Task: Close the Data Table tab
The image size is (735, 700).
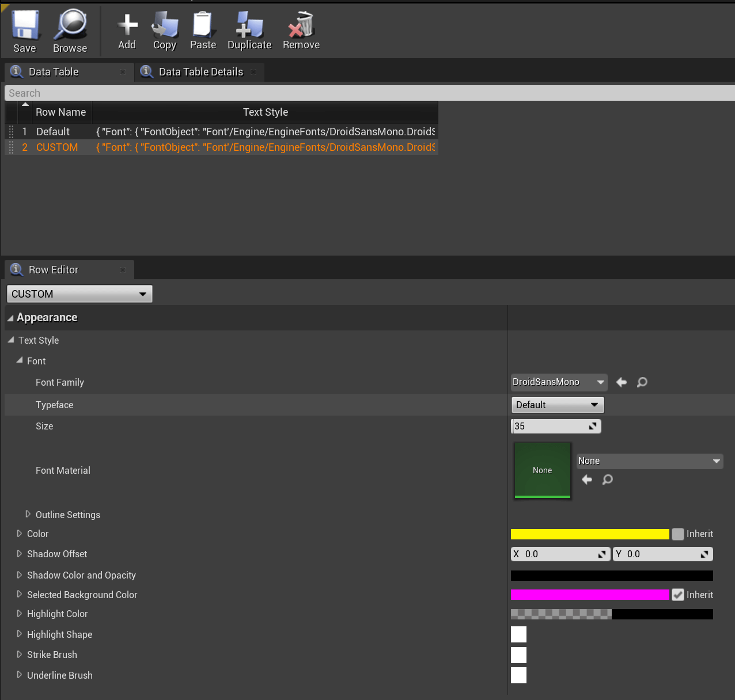Action: (123, 72)
